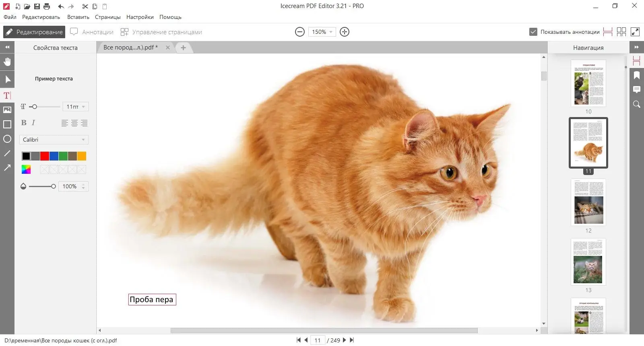Switch to Аннотации mode
This screenshot has height=346, width=644.
point(92,32)
